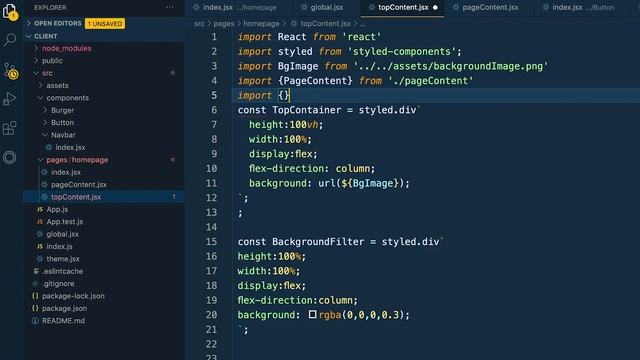Open the Search view in activity bar
640x360 pixels.
tap(10, 40)
